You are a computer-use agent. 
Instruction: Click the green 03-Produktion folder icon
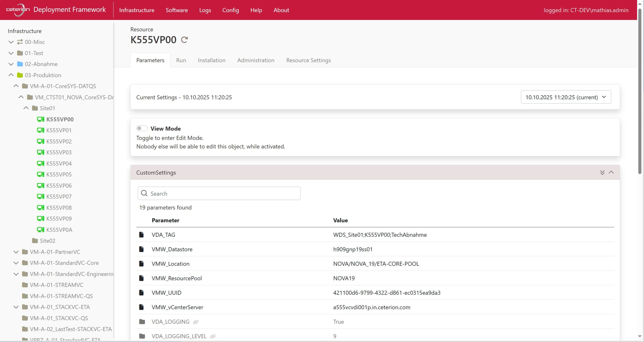(20, 75)
